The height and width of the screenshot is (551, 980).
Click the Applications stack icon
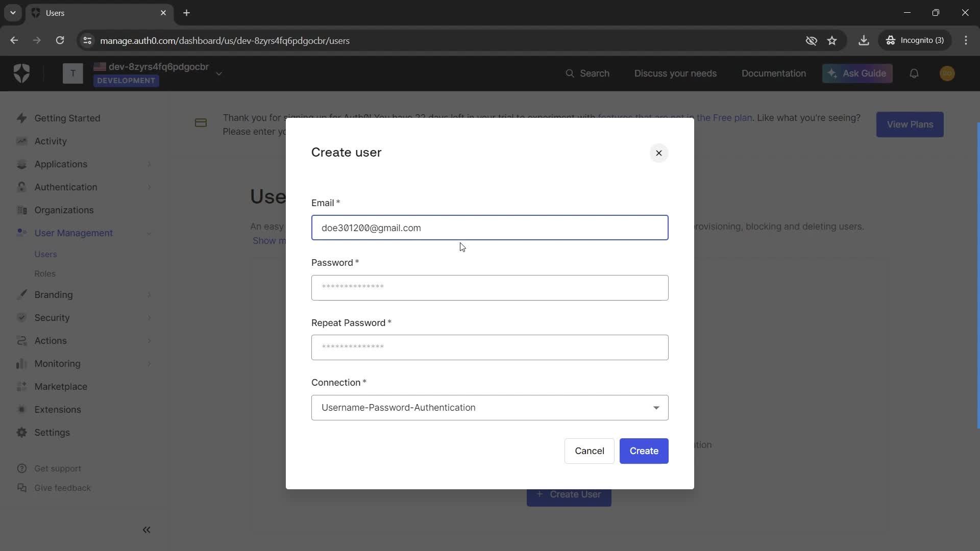pyautogui.click(x=21, y=164)
